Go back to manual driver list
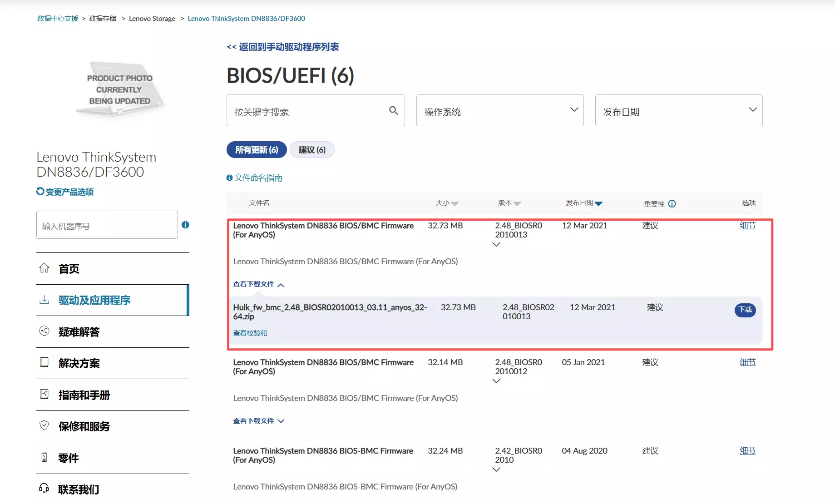This screenshot has height=504, width=835. tap(283, 47)
